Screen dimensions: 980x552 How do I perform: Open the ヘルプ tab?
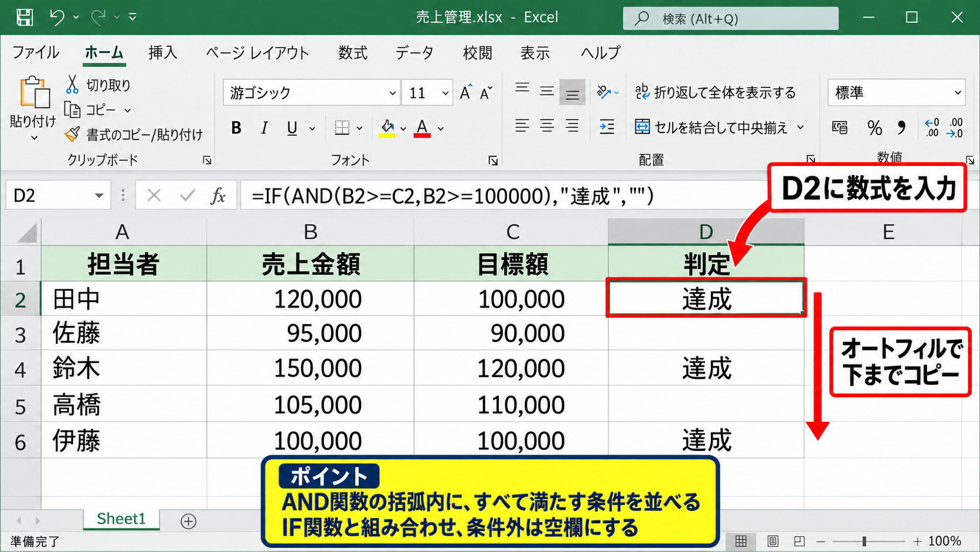(x=600, y=53)
